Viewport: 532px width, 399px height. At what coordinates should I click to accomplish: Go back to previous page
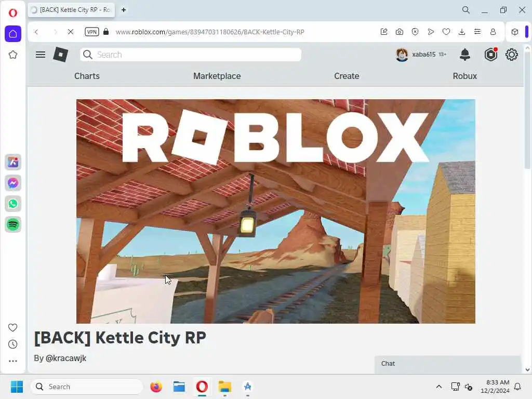(36, 32)
